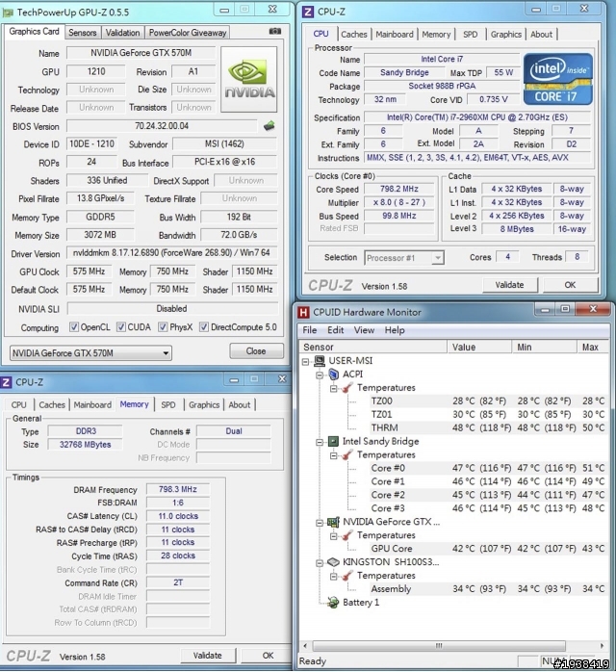This screenshot has width=616, height=672.
Task: Collapse Intel Sandy Bridge Temperatures node
Action: (334, 455)
